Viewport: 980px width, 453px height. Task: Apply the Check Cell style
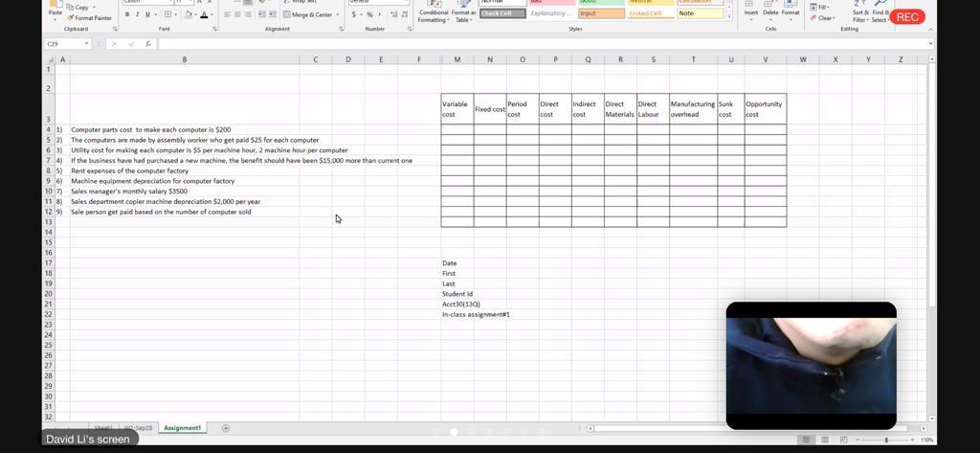pyautogui.click(x=502, y=13)
